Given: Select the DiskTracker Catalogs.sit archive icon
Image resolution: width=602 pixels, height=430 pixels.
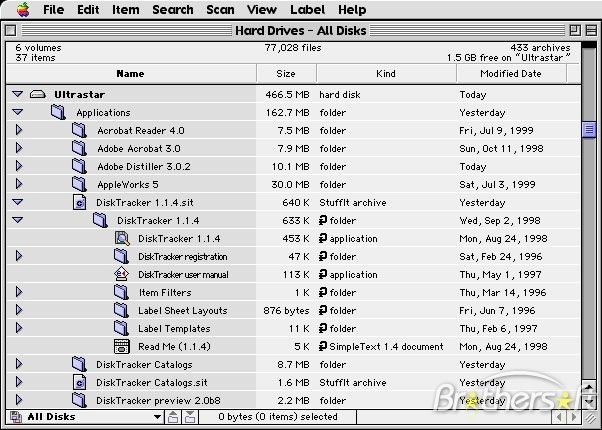Looking at the screenshot, I should pos(79,382).
